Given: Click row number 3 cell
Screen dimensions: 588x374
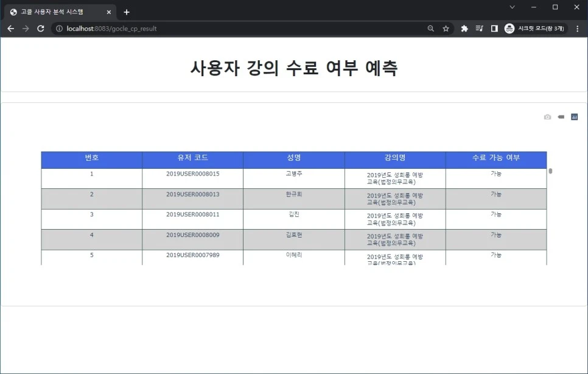Looking at the screenshot, I should click(91, 219).
